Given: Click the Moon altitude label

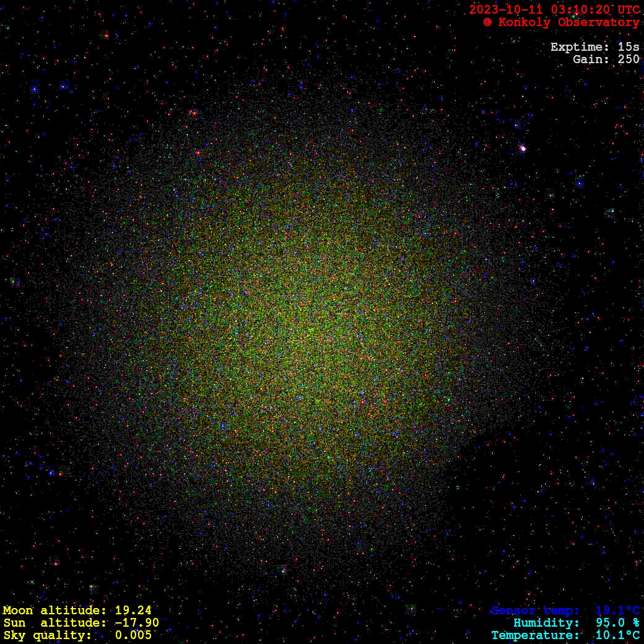Looking at the screenshot, I should coord(54,611).
